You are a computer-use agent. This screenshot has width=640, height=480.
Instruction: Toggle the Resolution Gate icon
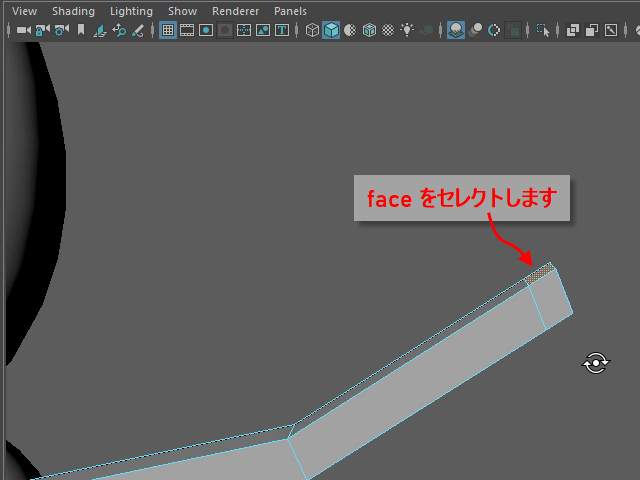206,30
